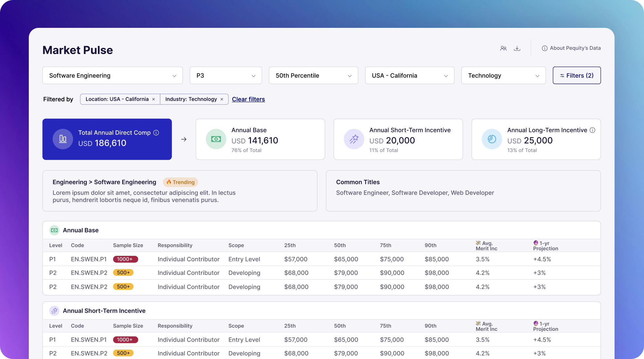Click the bar chart icon in Total Comp card
This screenshot has width=644, height=359.
pos(63,139)
